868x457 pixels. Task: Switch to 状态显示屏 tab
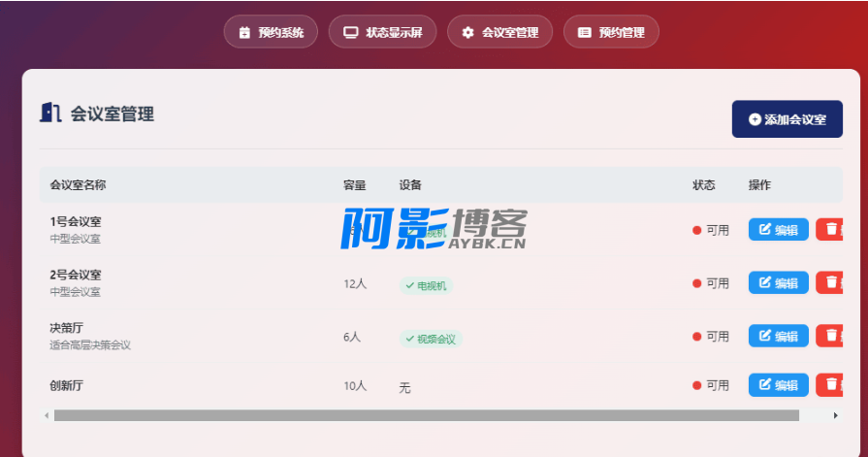click(382, 32)
